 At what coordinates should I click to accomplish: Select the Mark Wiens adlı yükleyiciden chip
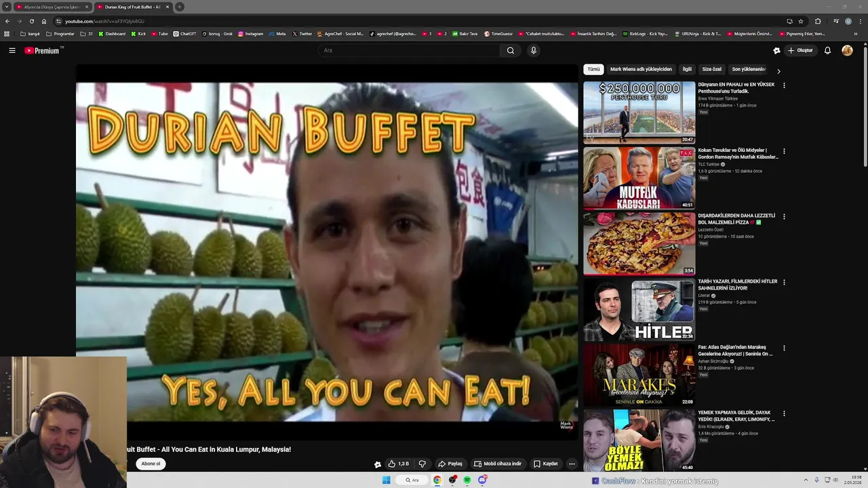coord(641,69)
